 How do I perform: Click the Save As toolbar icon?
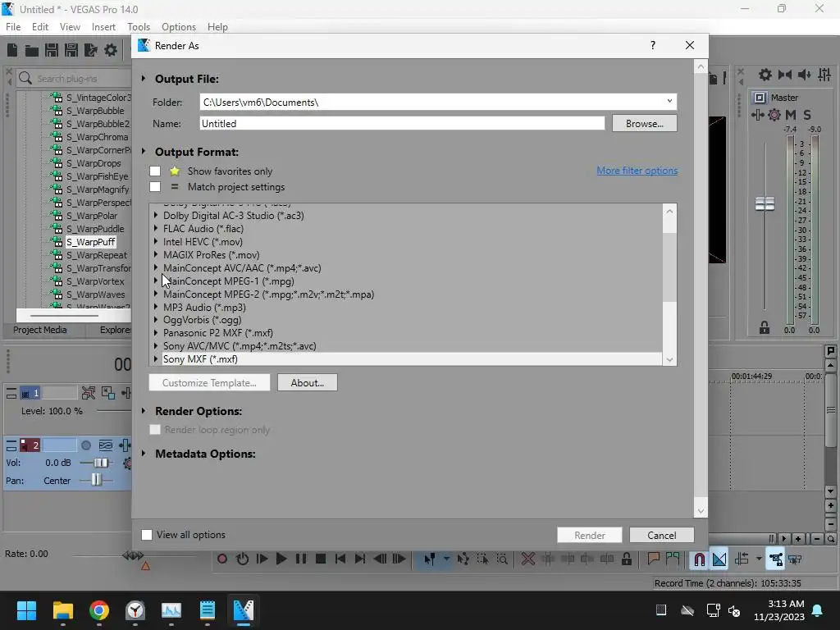click(x=71, y=50)
